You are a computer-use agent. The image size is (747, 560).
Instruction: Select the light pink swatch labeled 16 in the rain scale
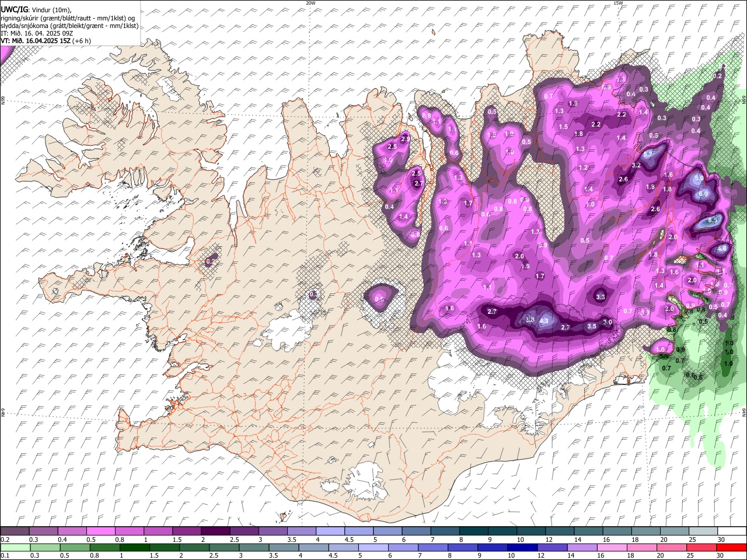[612, 548]
